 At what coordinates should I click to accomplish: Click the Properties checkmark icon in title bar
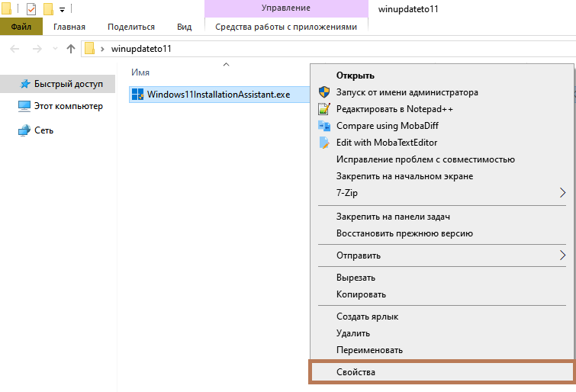click(x=31, y=9)
